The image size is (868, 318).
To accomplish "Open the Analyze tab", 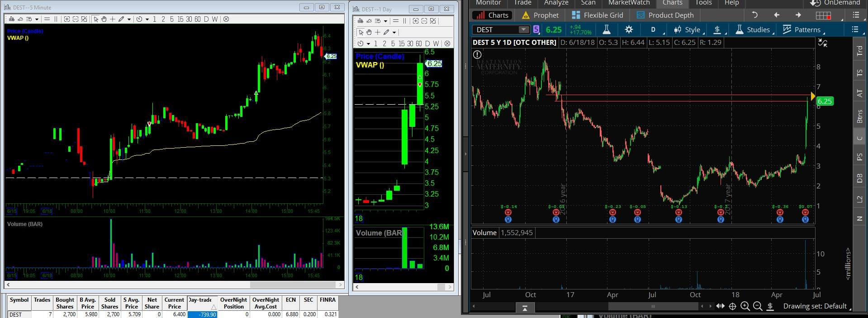I will [x=556, y=3].
